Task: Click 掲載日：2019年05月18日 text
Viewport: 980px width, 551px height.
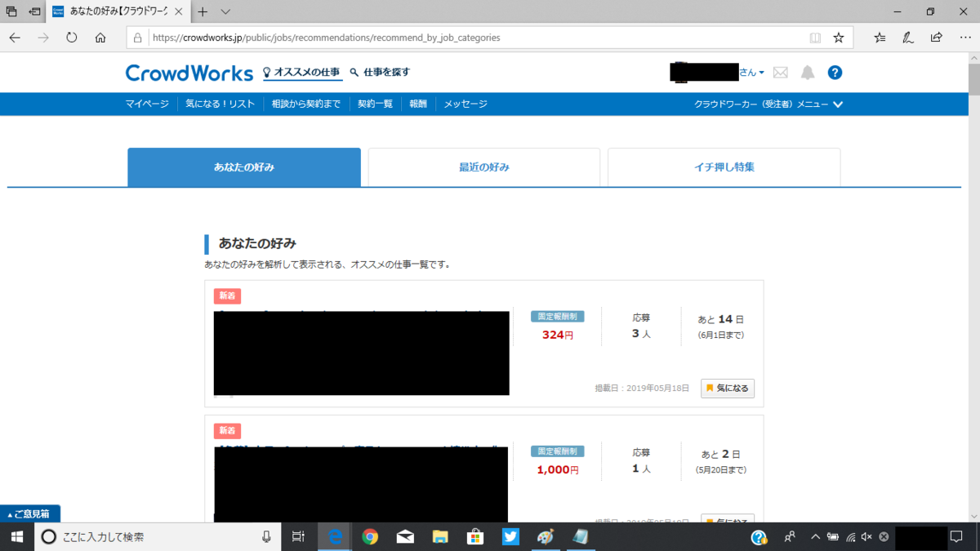Action: click(642, 389)
